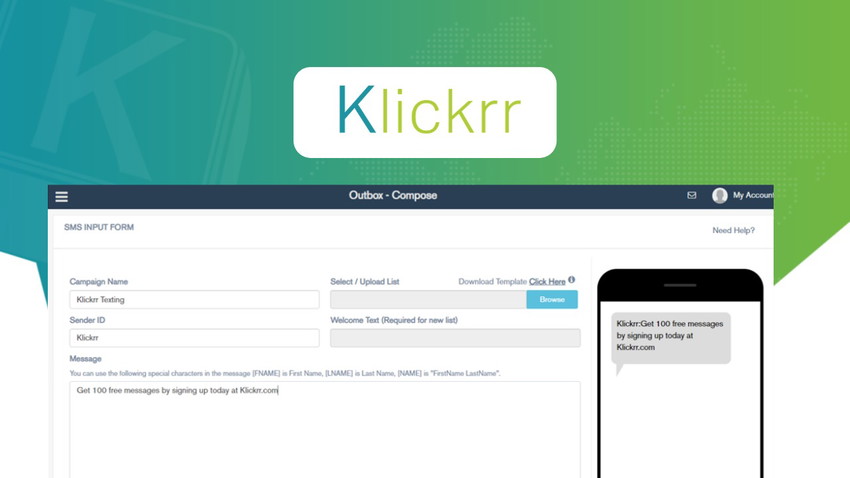Image resolution: width=850 pixels, height=478 pixels.
Task: Click the Need Help? link
Action: click(x=733, y=230)
